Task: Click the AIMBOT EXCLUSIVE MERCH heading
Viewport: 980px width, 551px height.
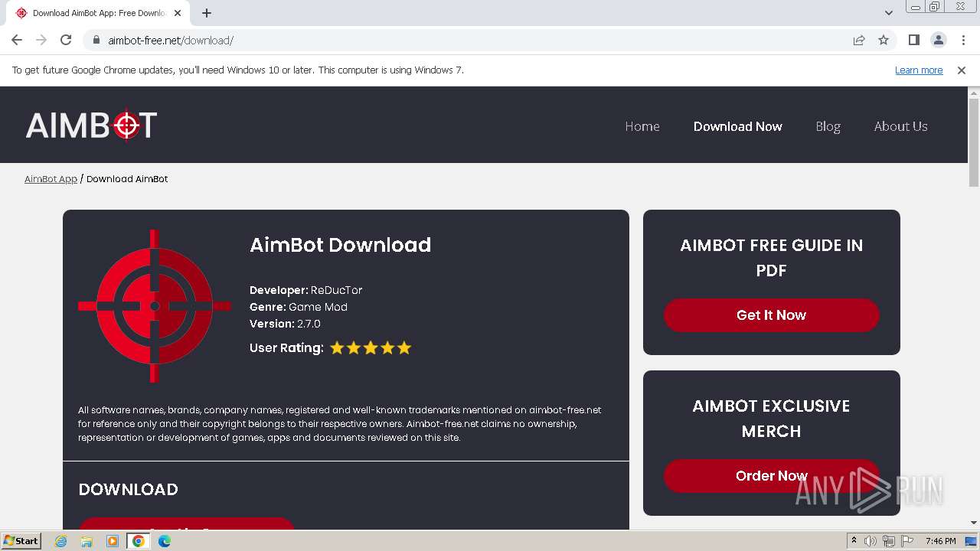Action: click(771, 419)
